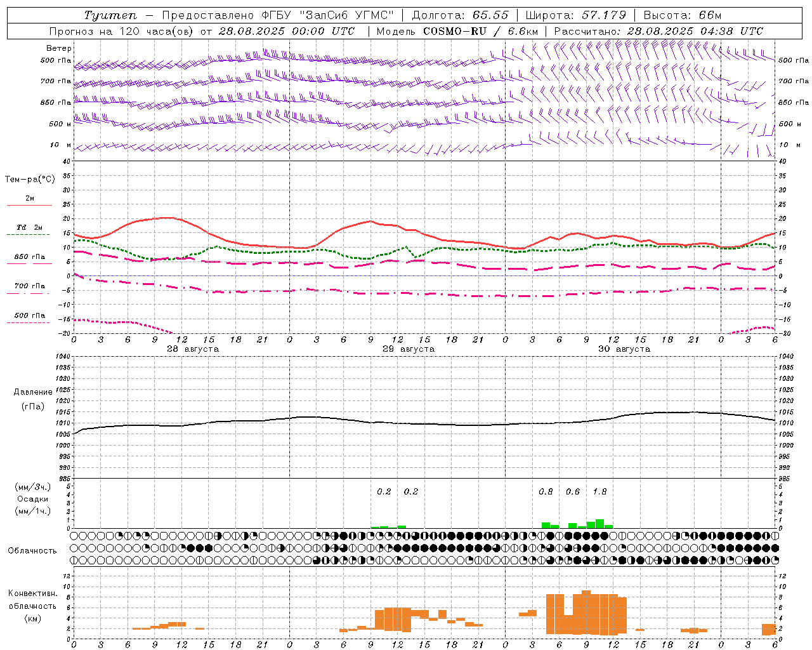
Task: Select the "Предоставлено ФГБУ "ЗапСиб УГМС"" text
Action: click(x=278, y=15)
